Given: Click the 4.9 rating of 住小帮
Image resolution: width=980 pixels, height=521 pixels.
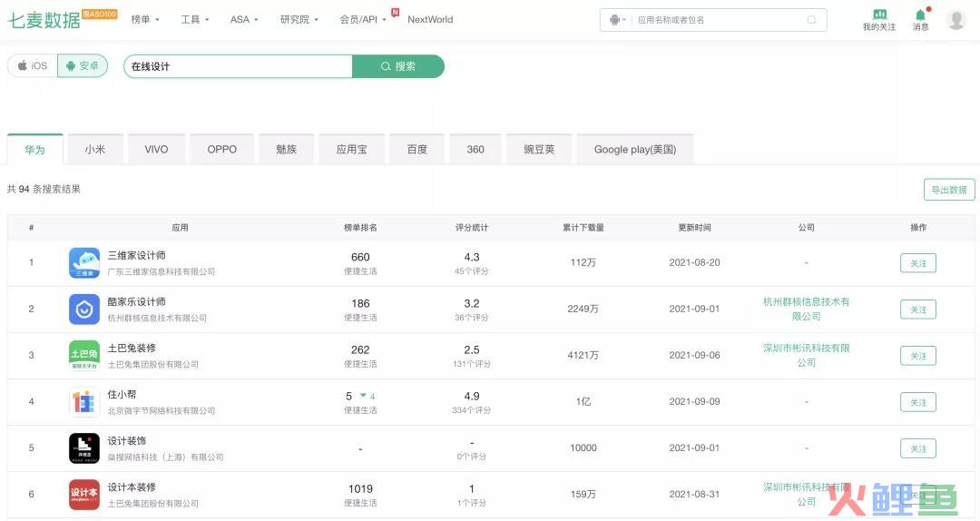Looking at the screenshot, I should tap(472, 397).
